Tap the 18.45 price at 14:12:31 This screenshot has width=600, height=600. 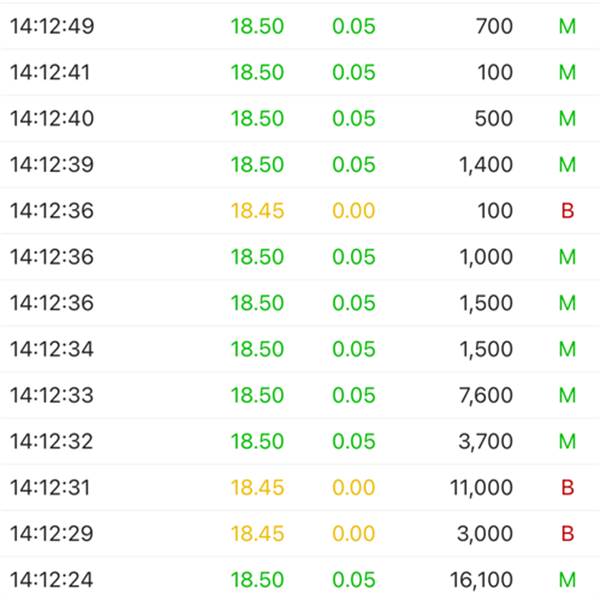(x=258, y=488)
